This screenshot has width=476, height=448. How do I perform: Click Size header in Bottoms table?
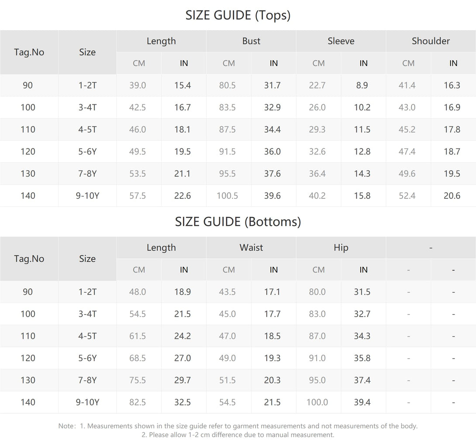(x=87, y=259)
